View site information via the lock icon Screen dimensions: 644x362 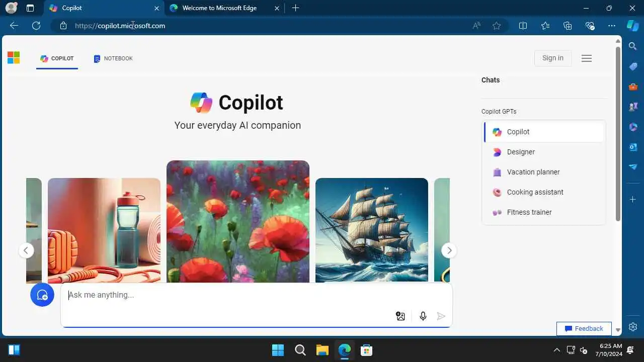[x=63, y=26]
